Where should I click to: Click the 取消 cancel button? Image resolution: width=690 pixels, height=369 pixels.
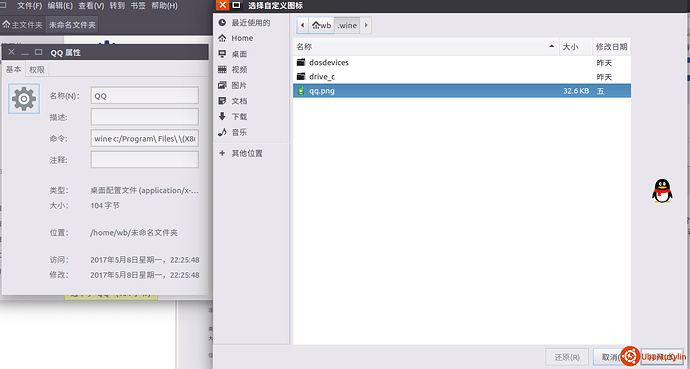609,357
